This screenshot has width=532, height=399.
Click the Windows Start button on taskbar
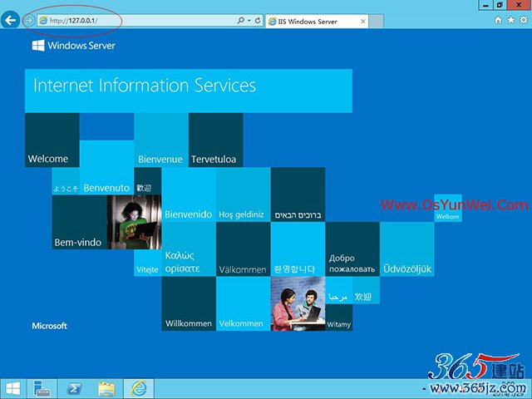(13, 389)
